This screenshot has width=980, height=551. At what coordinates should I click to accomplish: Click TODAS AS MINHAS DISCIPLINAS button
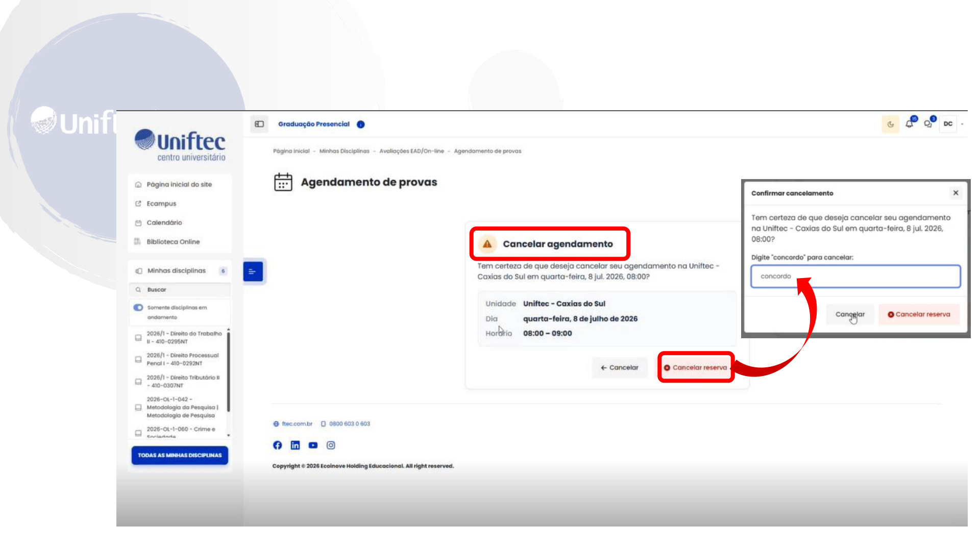tap(180, 455)
